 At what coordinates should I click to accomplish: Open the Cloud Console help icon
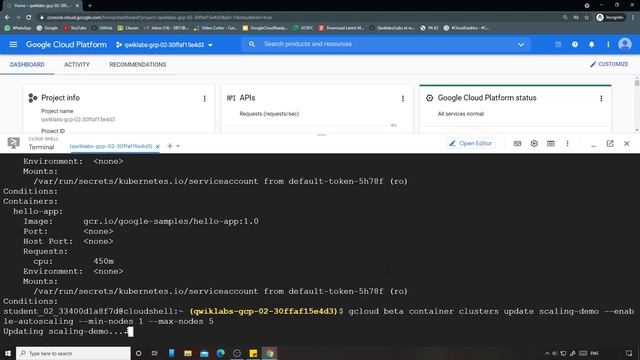pos(575,44)
